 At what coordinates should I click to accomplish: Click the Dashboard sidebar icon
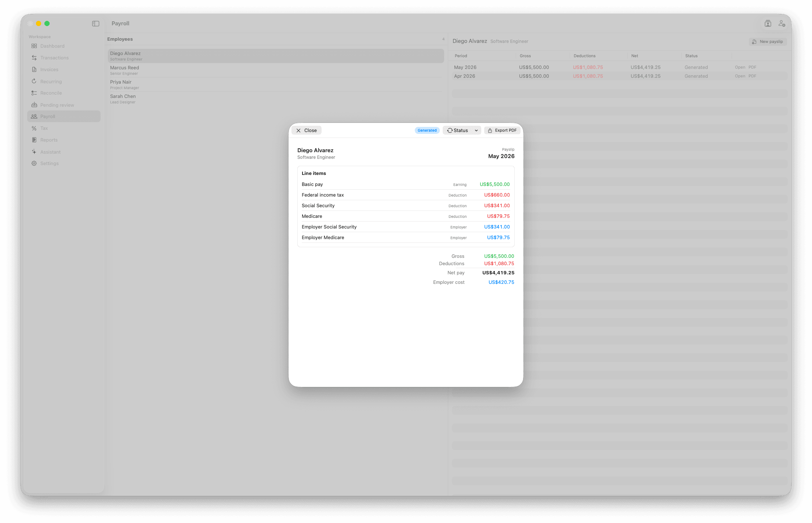click(34, 46)
